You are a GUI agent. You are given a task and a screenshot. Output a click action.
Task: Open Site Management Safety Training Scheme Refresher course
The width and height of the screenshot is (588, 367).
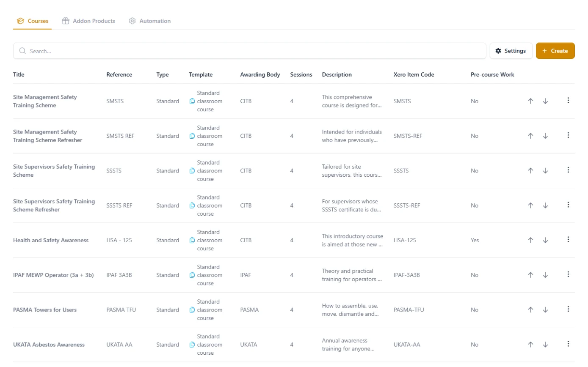[x=48, y=136]
